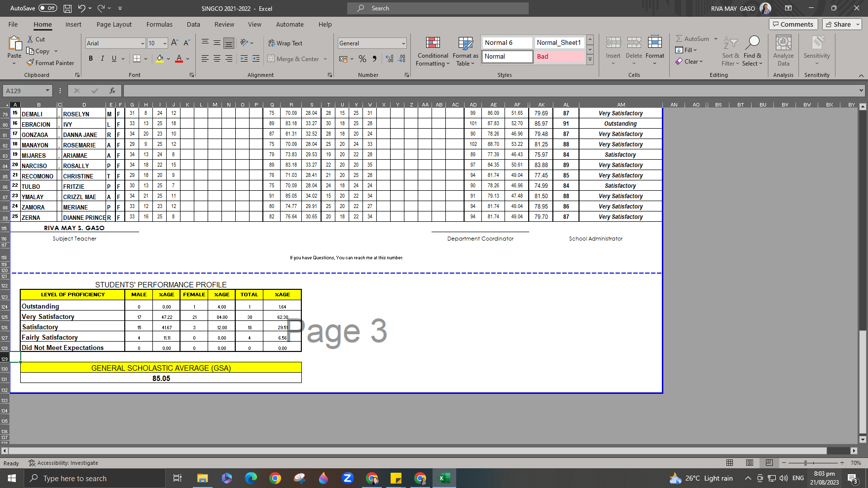Click the Orientation text angle icon
Image resolution: width=868 pixels, height=488 pixels.
coord(244,43)
